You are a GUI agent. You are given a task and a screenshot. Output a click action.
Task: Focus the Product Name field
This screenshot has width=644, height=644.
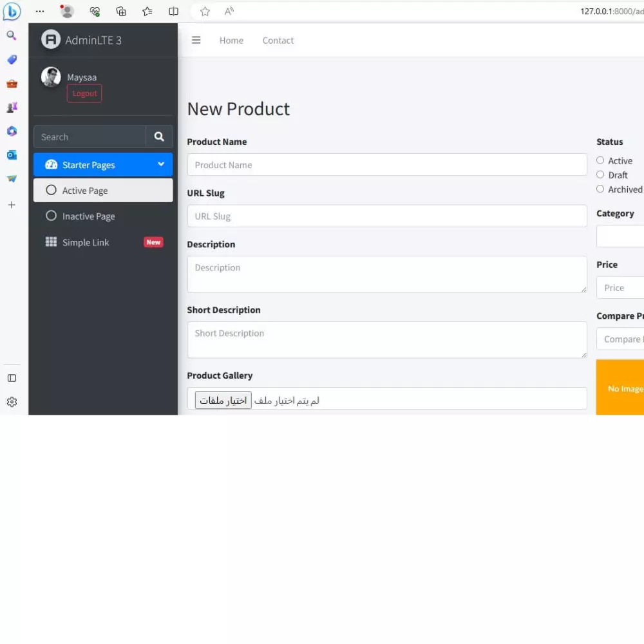coord(387,165)
